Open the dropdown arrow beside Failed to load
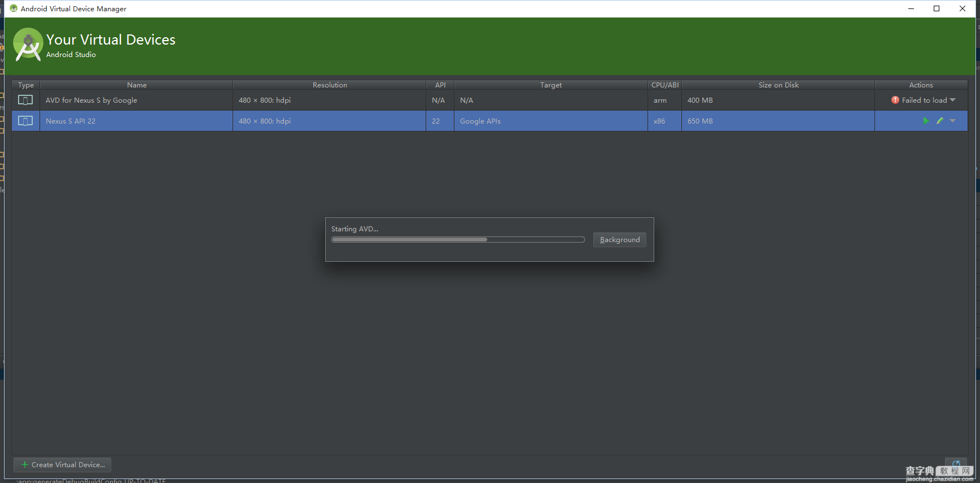Image resolution: width=980 pixels, height=483 pixels. [x=953, y=100]
